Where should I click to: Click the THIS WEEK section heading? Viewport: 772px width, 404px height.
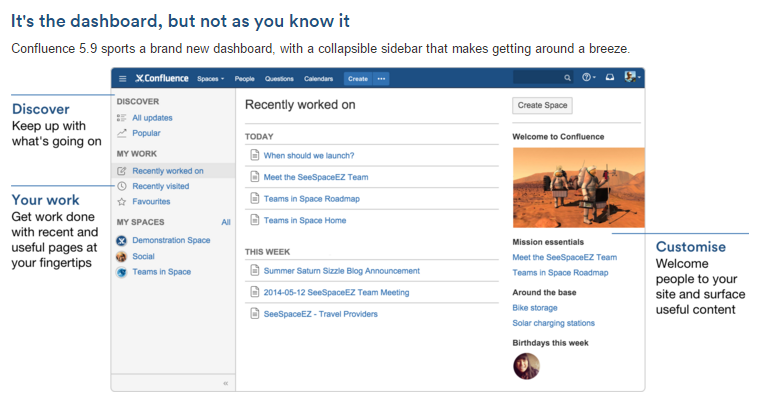[x=267, y=252]
